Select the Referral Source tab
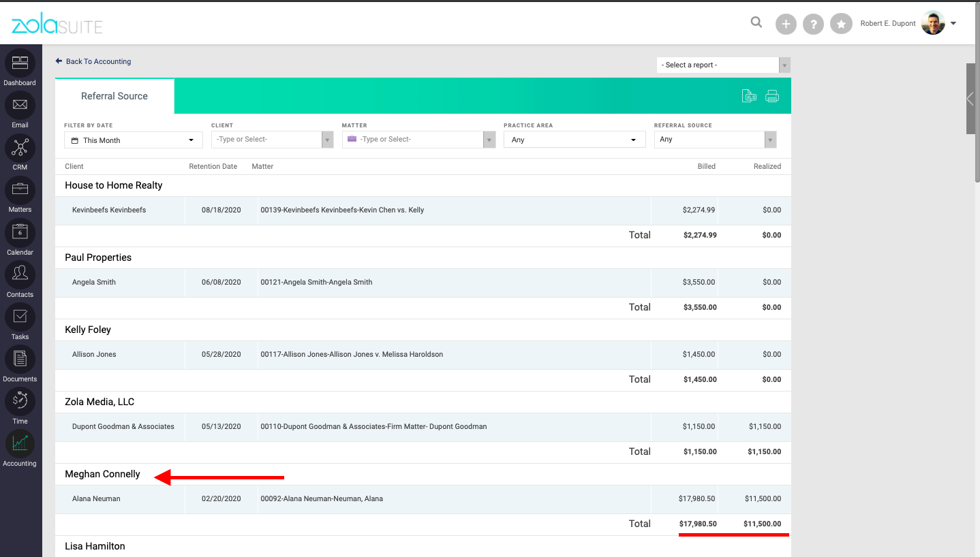Image resolution: width=980 pixels, height=557 pixels. [x=114, y=96]
